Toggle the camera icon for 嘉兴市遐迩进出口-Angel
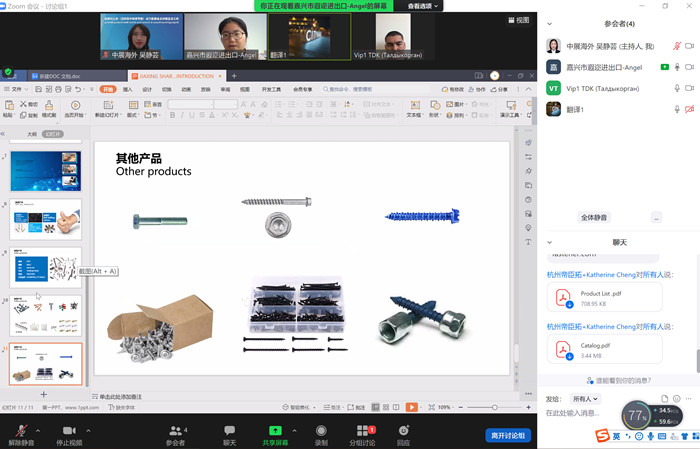The height and width of the screenshot is (449, 700). 690,67
